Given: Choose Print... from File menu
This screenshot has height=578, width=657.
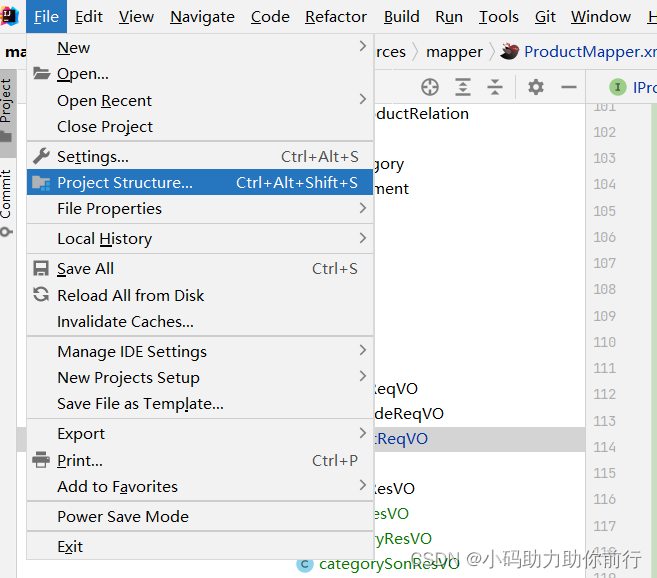Looking at the screenshot, I should tap(200, 461).
